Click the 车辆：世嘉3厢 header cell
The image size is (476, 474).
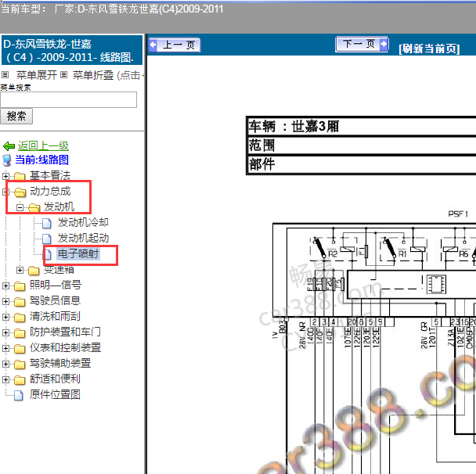[x=362, y=126]
